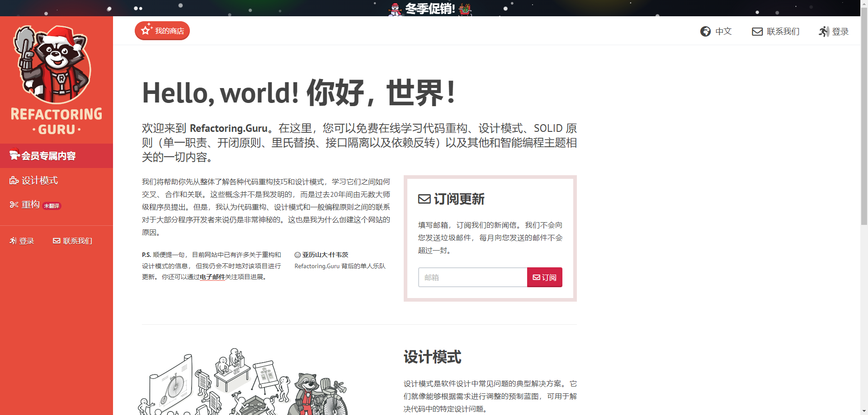Image resolution: width=868 pixels, height=415 pixels.
Task: Click the globe language icon
Action: pos(705,31)
